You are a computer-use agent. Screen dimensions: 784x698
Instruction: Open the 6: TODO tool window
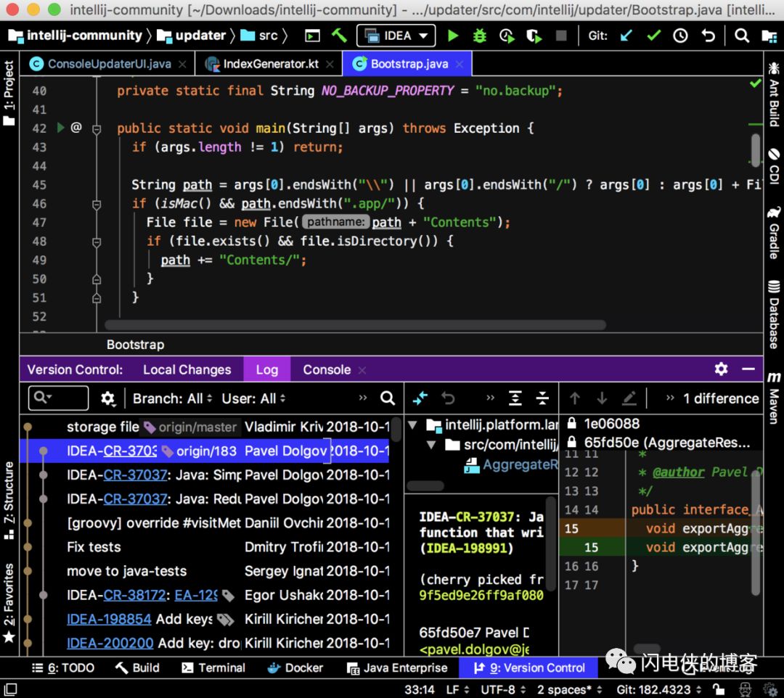pyautogui.click(x=63, y=668)
